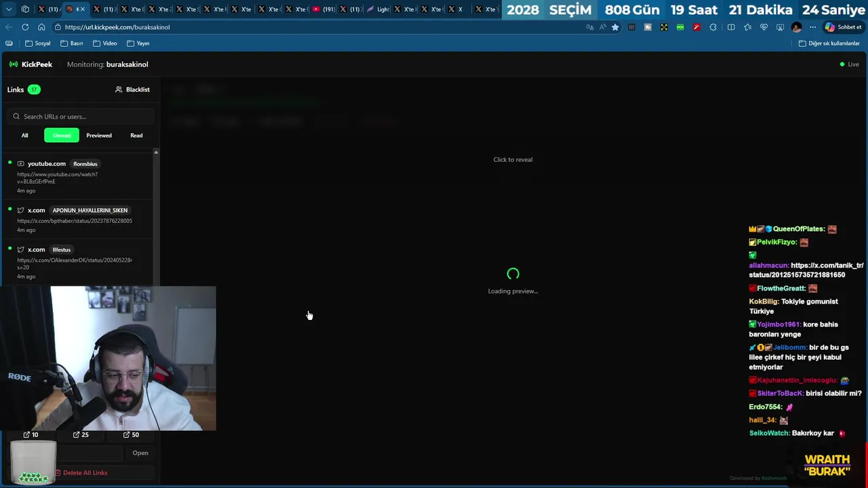Click the screenshot capture icon

click(x=780, y=27)
